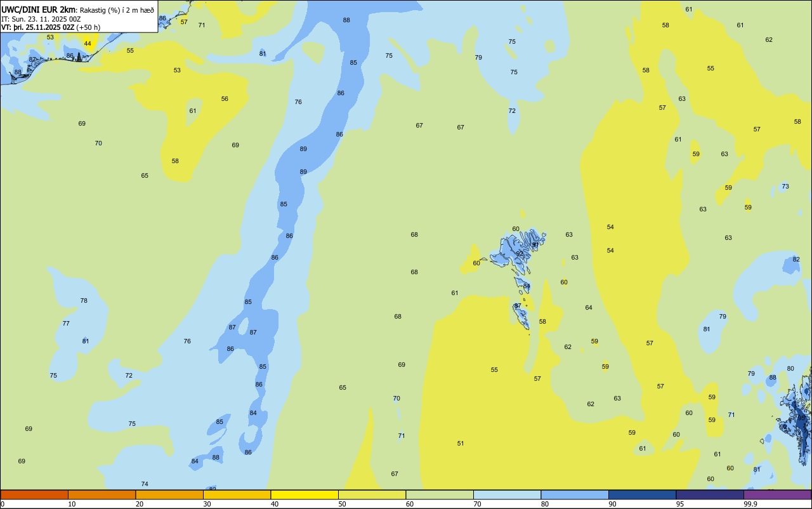Click the humidity value 44 on the map

coord(88,44)
